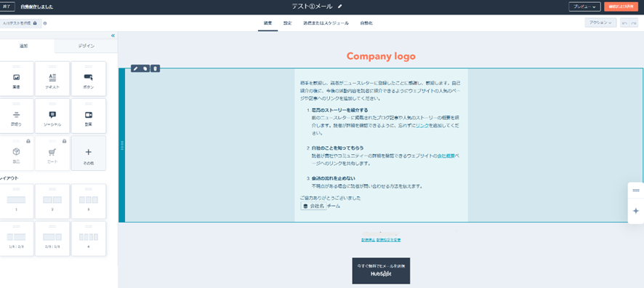Viewport: 644px width, 288px height.
Task: Click the レイアウト section label
Action: [x=9, y=178]
